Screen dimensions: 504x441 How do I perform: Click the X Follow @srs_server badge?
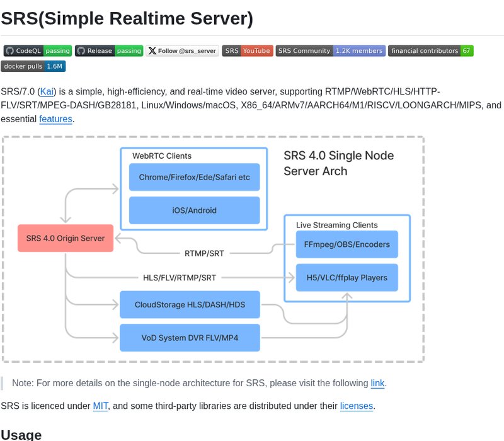[x=182, y=51]
